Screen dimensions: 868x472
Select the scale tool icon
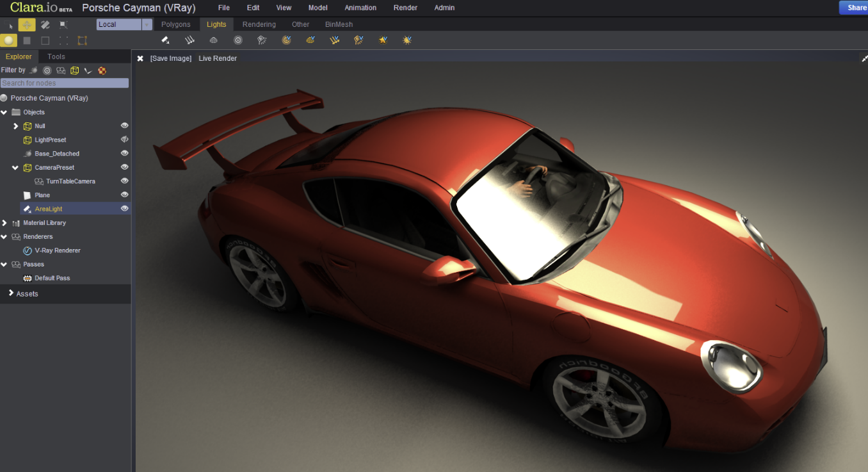tap(63, 25)
